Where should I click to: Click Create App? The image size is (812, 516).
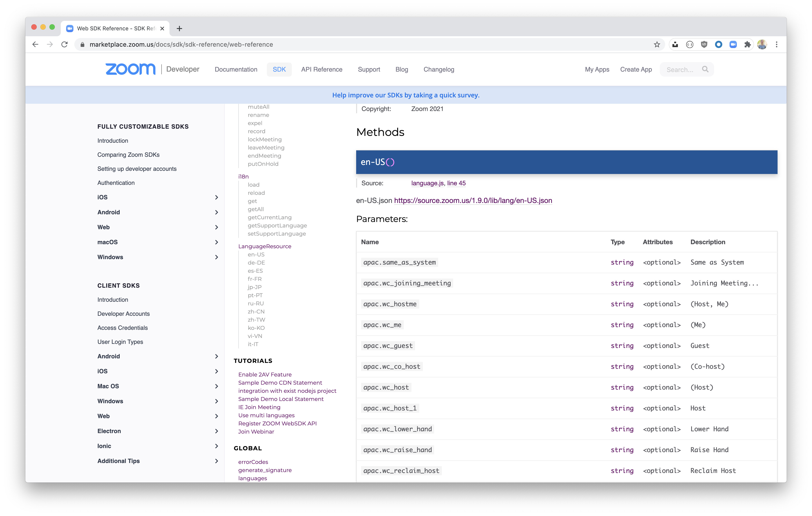click(636, 70)
